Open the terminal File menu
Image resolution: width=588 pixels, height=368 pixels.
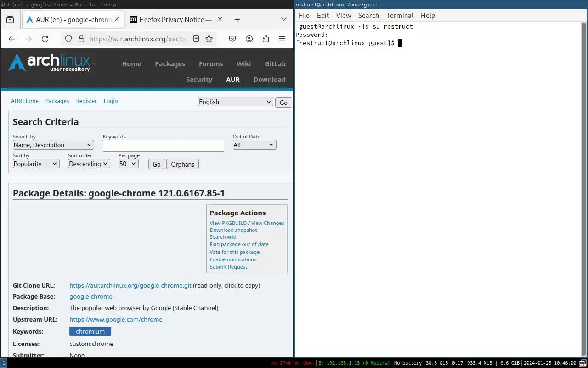click(x=304, y=16)
